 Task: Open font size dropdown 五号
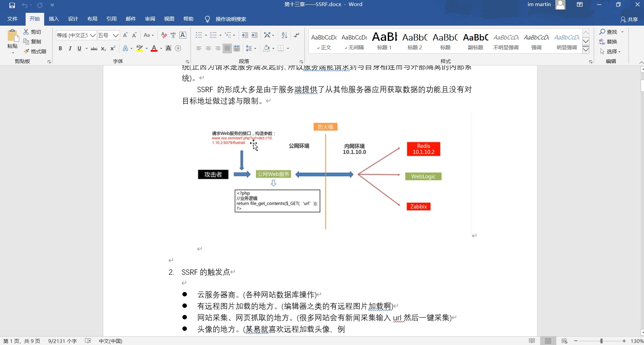(x=116, y=35)
